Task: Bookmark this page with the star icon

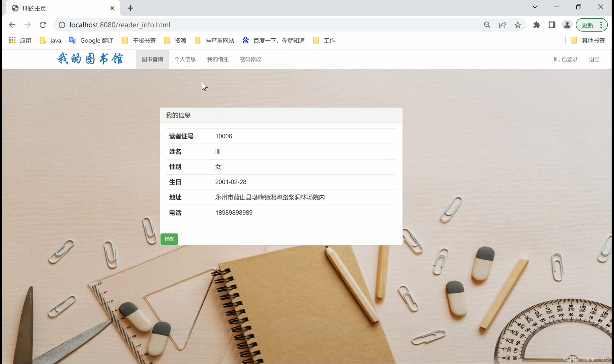Action: tap(518, 25)
